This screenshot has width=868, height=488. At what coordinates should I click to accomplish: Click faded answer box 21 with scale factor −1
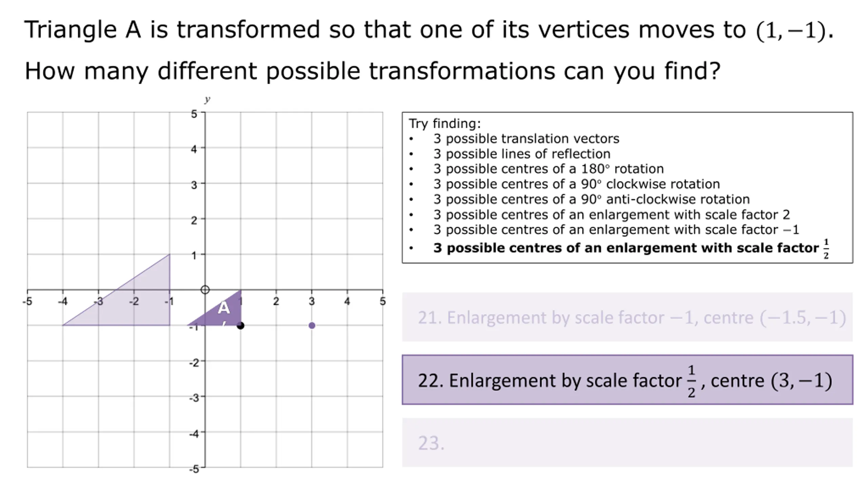[x=627, y=317]
